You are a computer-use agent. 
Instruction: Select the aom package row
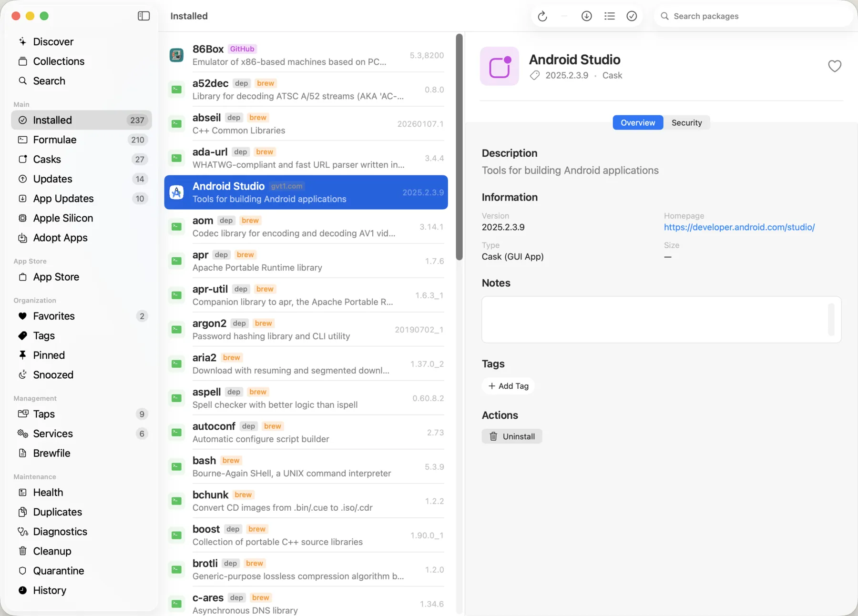306,227
